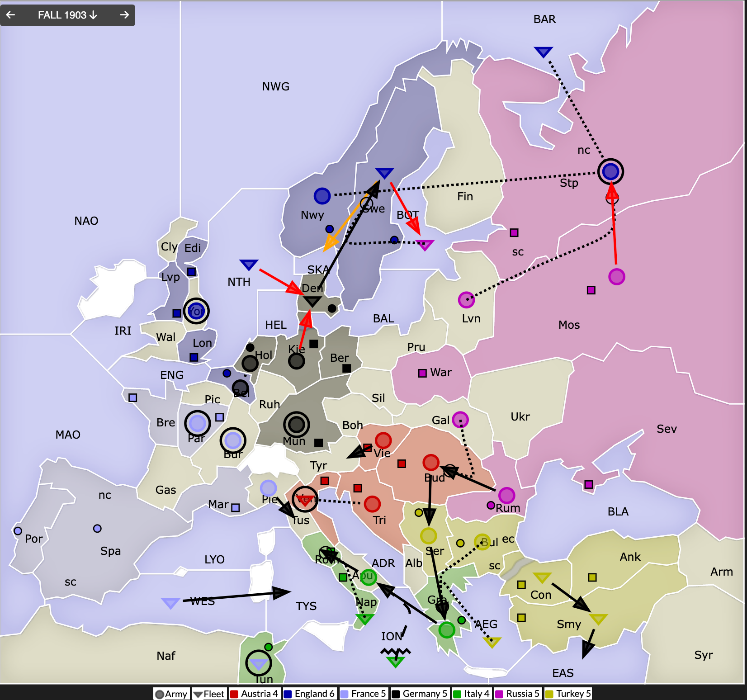
Task: Select the Italian fleet in Ionian Sea
Action: point(395,662)
